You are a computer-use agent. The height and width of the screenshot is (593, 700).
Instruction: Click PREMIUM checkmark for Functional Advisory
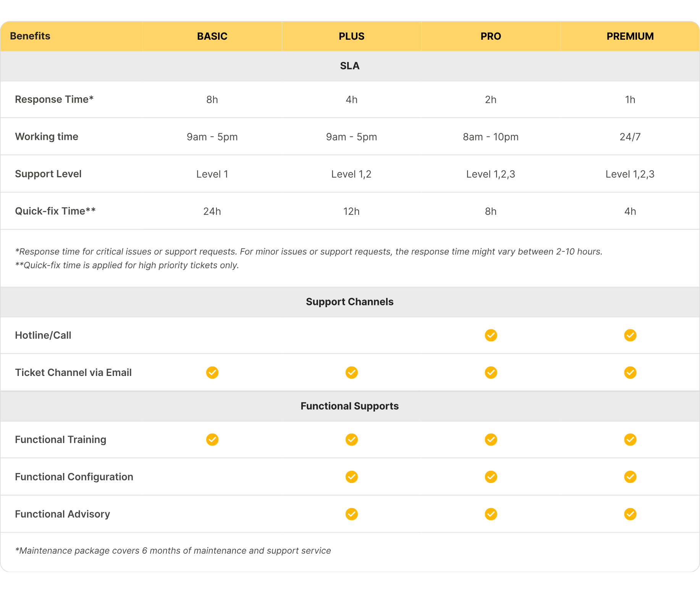[x=630, y=514]
